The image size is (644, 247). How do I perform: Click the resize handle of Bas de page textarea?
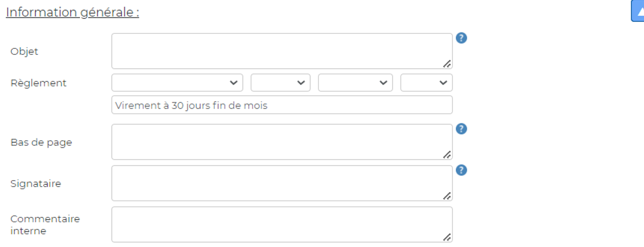[447, 154]
